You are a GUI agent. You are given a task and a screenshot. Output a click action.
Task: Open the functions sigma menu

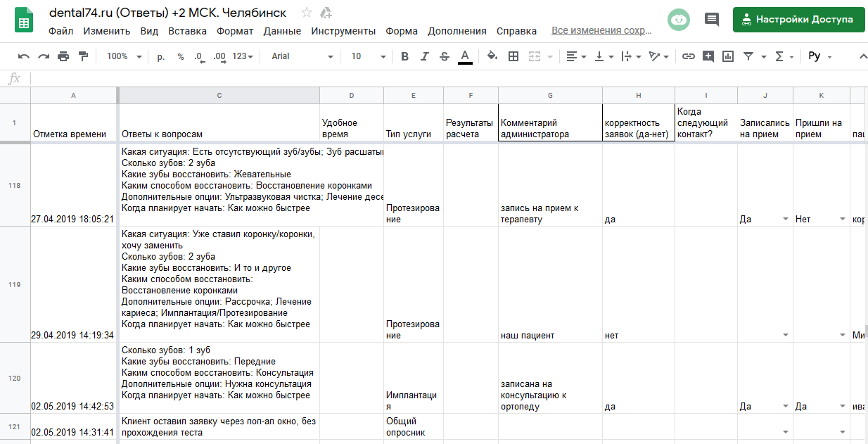[x=784, y=56]
